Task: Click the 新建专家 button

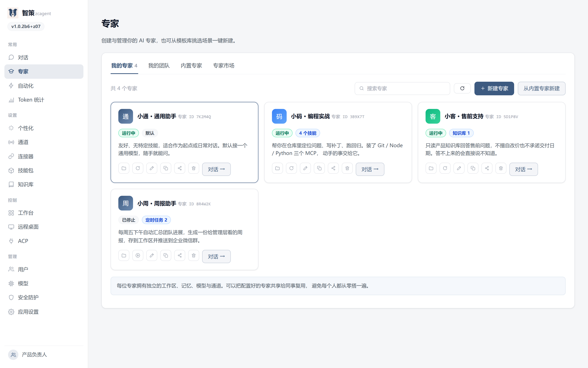Action: point(494,88)
